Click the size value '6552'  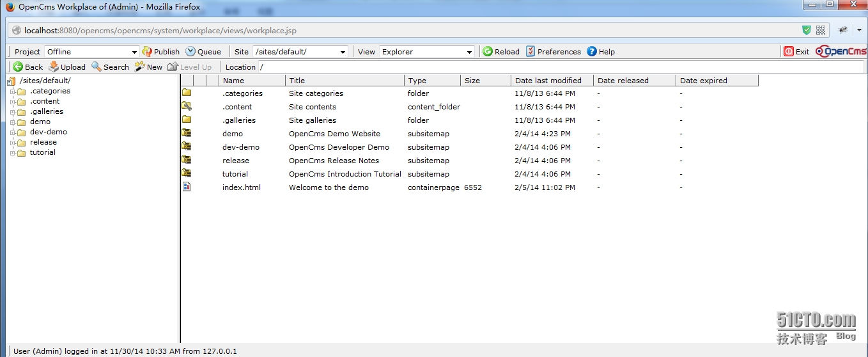[x=473, y=187]
